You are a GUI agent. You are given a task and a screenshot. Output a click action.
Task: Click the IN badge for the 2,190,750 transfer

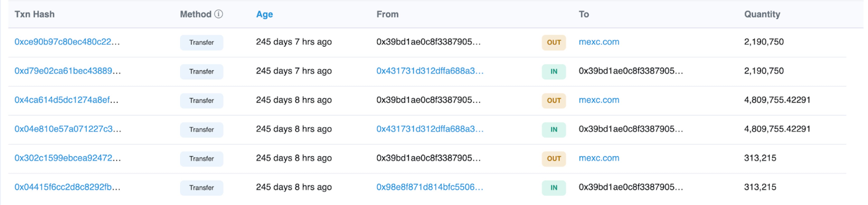point(554,72)
